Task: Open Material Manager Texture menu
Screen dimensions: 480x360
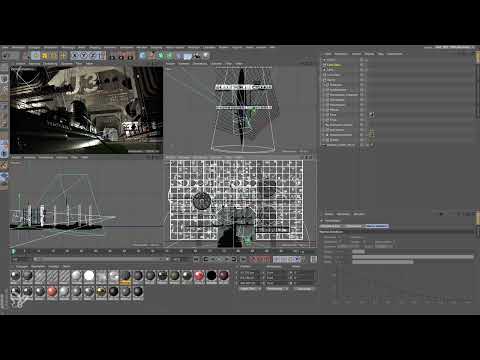Action: click(x=67, y=267)
